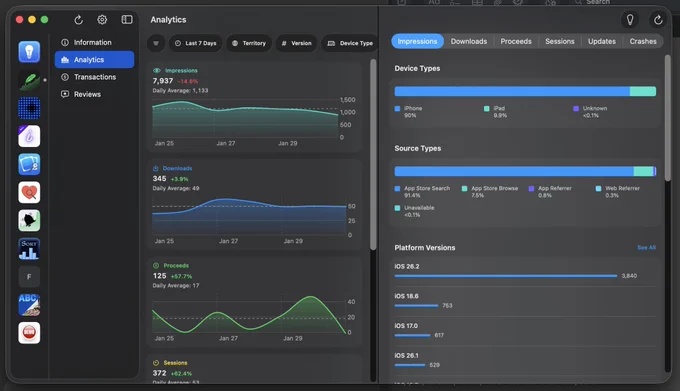Select the Impressions chart card title
The width and height of the screenshot is (680, 391).
181,70
